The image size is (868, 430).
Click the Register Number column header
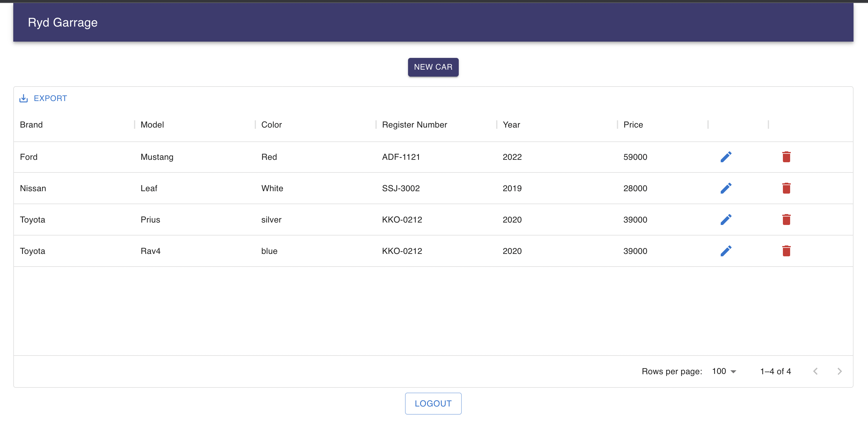pyautogui.click(x=414, y=125)
